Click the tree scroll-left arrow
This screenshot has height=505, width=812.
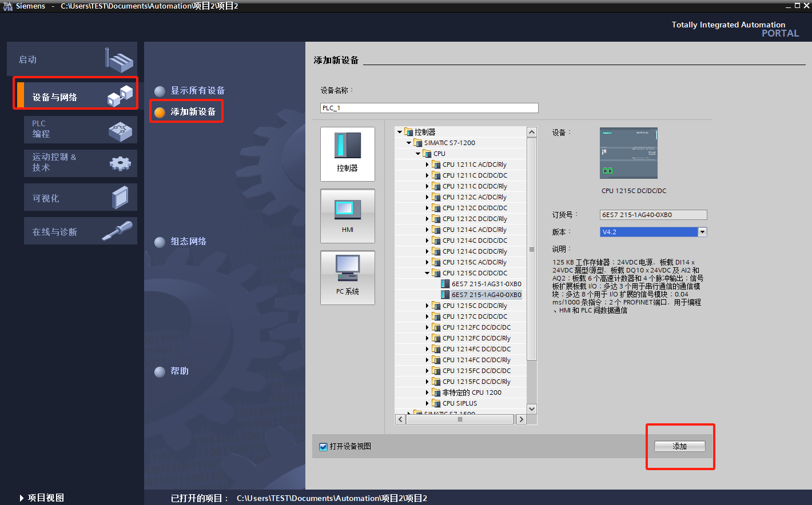click(400, 419)
